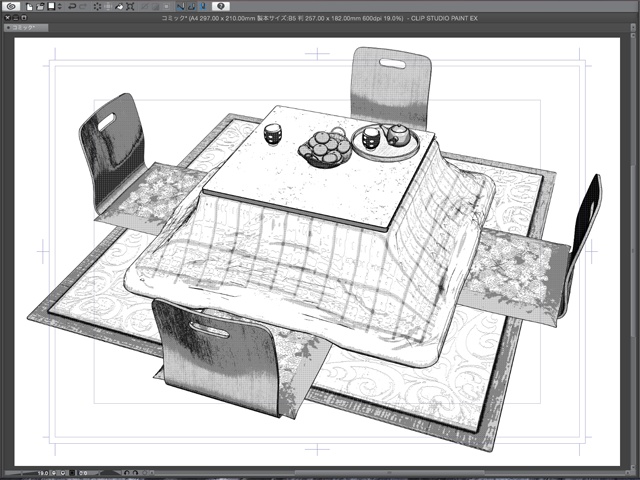Click the zoom in magnifier icon
The width and height of the screenshot is (640, 480).
[x=63, y=473]
